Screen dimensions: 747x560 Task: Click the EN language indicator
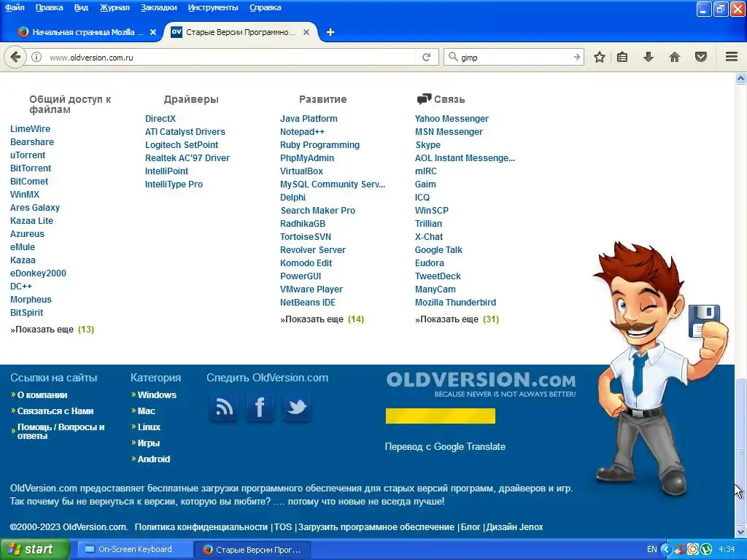pyautogui.click(x=651, y=550)
